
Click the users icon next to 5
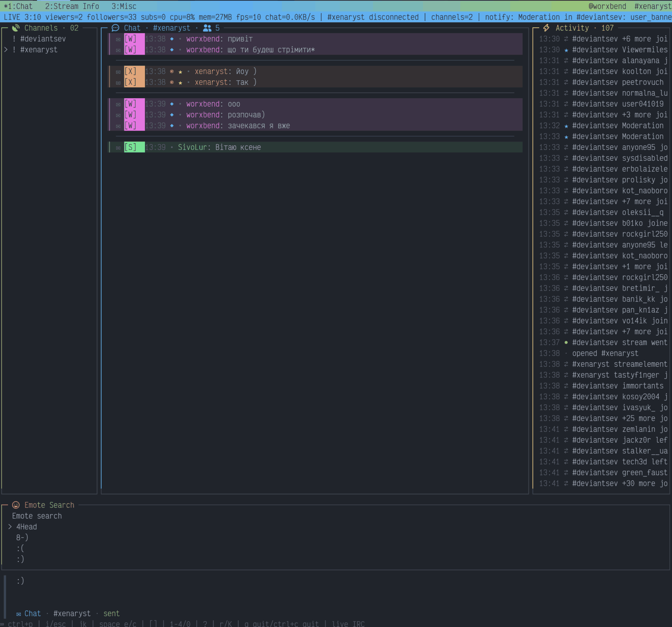point(207,28)
